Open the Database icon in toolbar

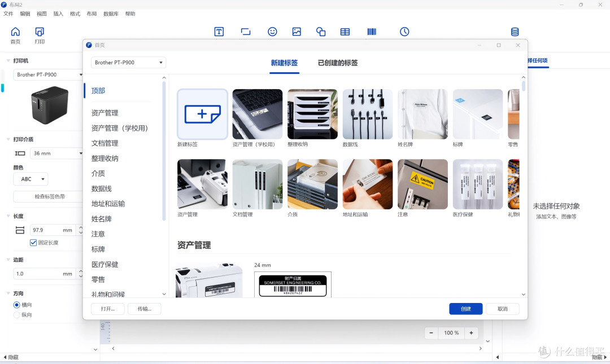[x=515, y=32]
